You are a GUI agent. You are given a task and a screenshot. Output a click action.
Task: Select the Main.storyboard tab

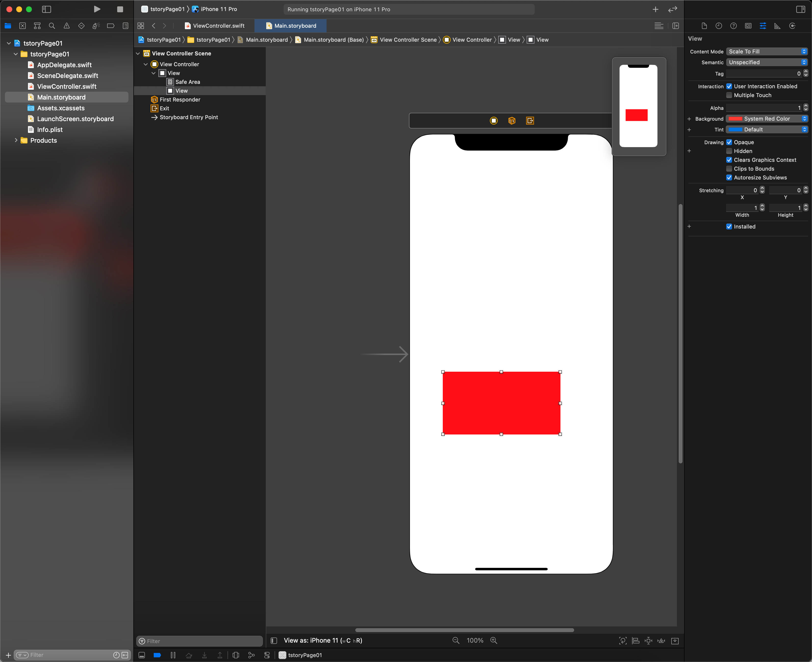(291, 25)
